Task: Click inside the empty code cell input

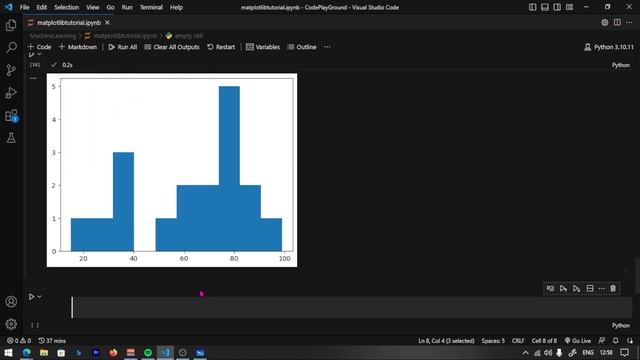Action: tap(352, 307)
